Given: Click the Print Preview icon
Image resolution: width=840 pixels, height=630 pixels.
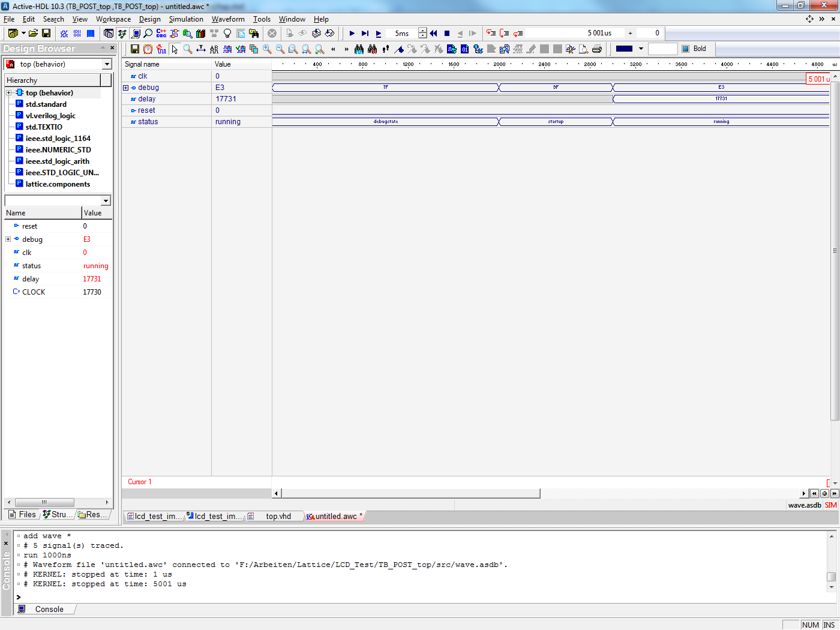Looking at the screenshot, I should (584, 49).
